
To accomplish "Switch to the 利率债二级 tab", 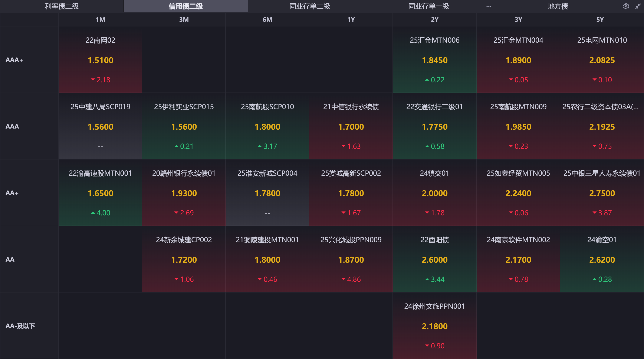I will click(62, 6).
